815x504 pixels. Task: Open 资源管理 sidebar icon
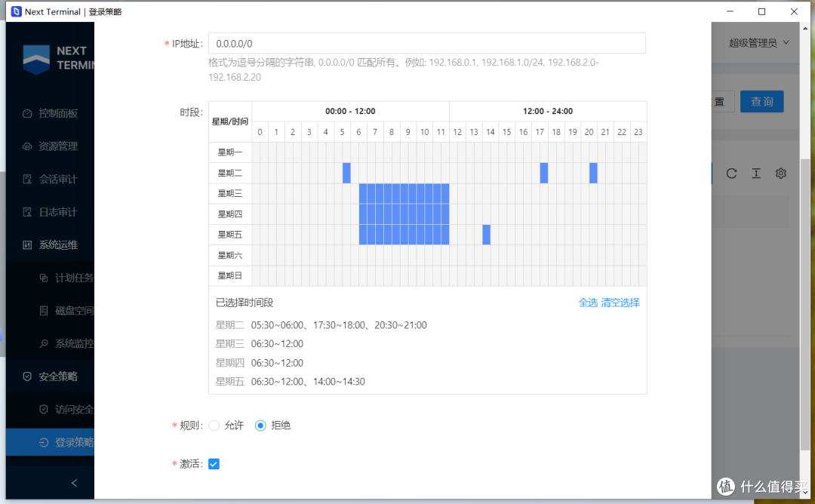[28, 146]
